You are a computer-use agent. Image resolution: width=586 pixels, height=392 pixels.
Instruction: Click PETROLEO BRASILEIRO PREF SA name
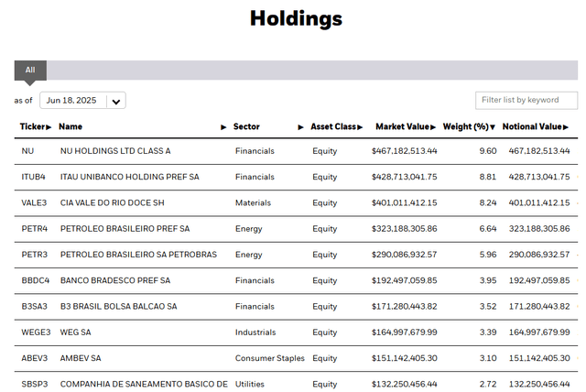click(x=125, y=229)
